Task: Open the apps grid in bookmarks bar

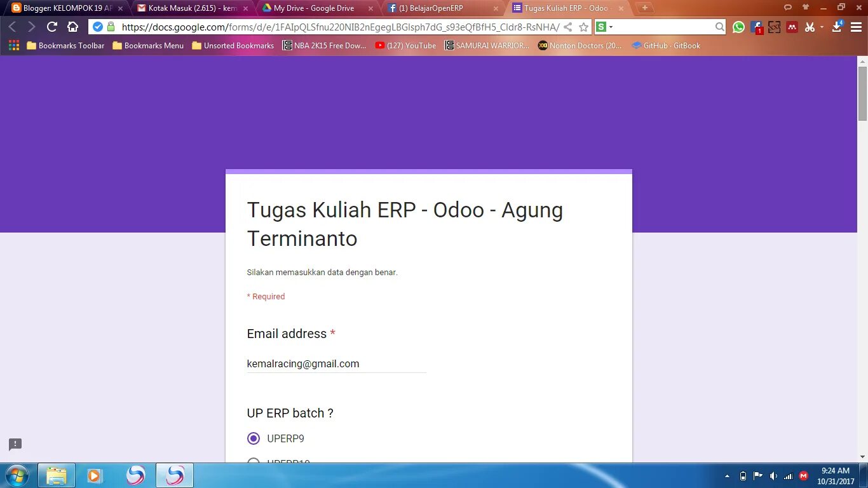Action: (14, 45)
